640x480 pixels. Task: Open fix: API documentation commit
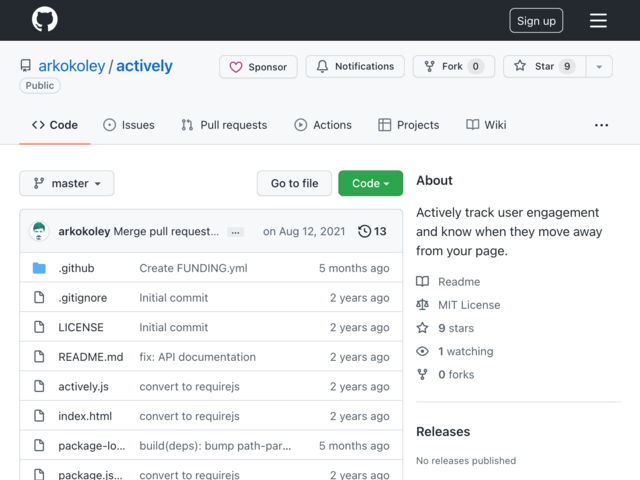198,357
